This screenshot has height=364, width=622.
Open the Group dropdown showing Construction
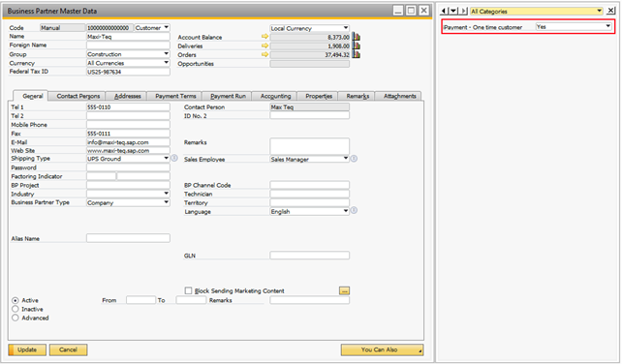[x=128, y=54]
